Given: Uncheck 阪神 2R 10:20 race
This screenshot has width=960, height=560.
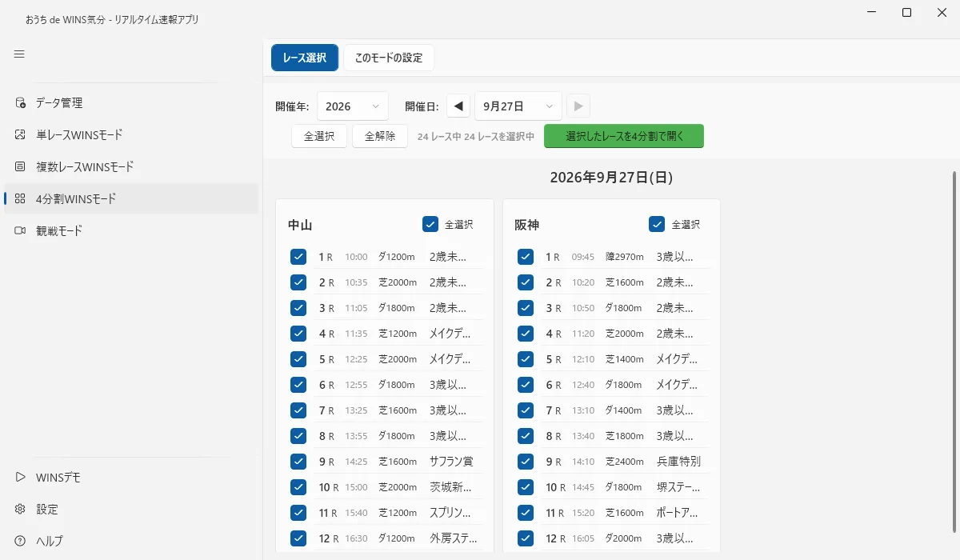Looking at the screenshot, I should point(526,282).
